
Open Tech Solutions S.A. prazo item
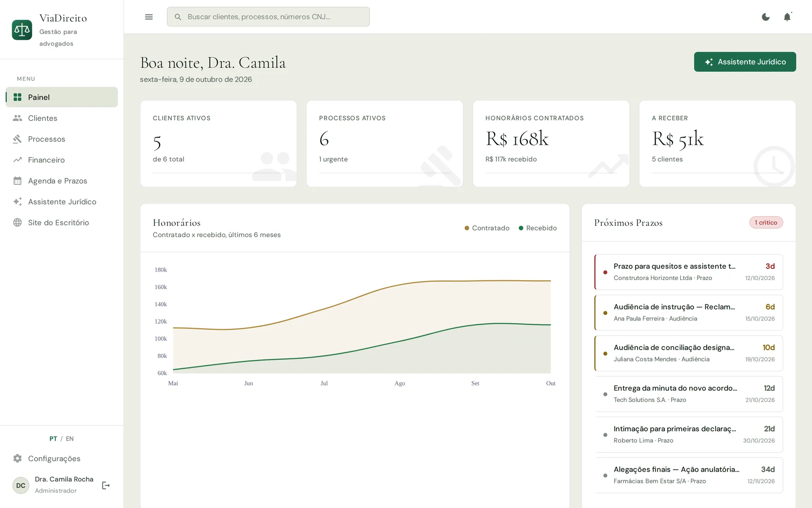click(x=688, y=394)
